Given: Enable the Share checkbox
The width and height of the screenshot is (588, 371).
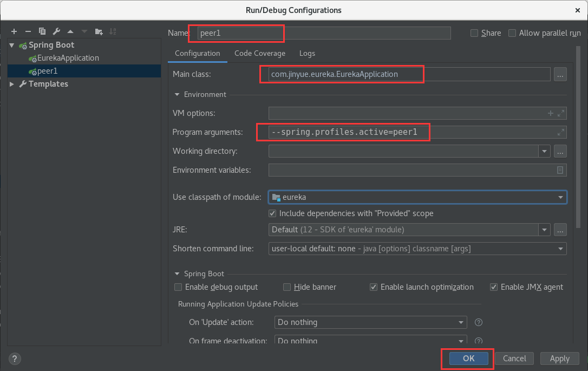Looking at the screenshot, I should coord(474,33).
